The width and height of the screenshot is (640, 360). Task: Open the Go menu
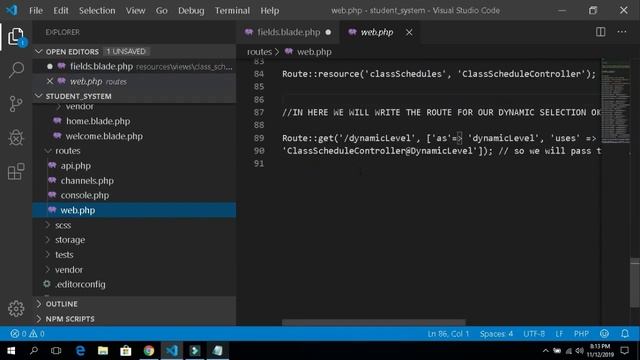coord(162,11)
